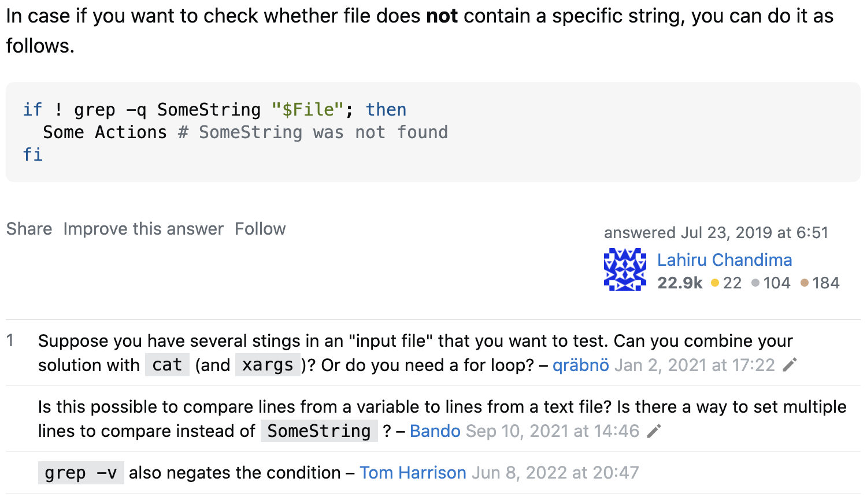Screen dimensions: 867x504
Task: Open qräbnö's user profile
Action: [x=581, y=365]
